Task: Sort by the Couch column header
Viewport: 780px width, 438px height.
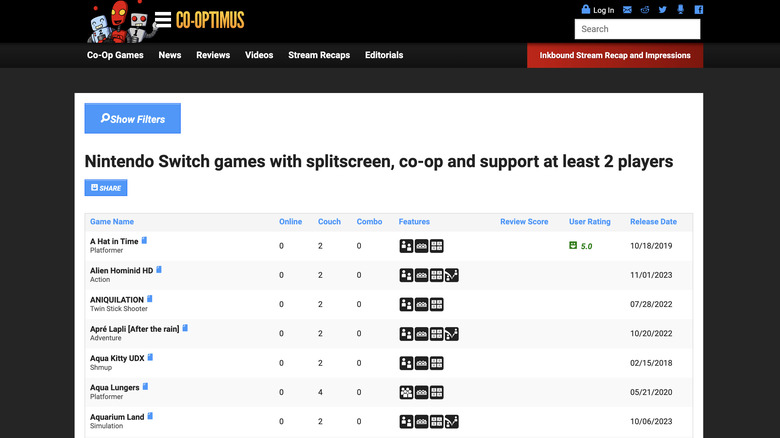Action: tap(329, 221)
